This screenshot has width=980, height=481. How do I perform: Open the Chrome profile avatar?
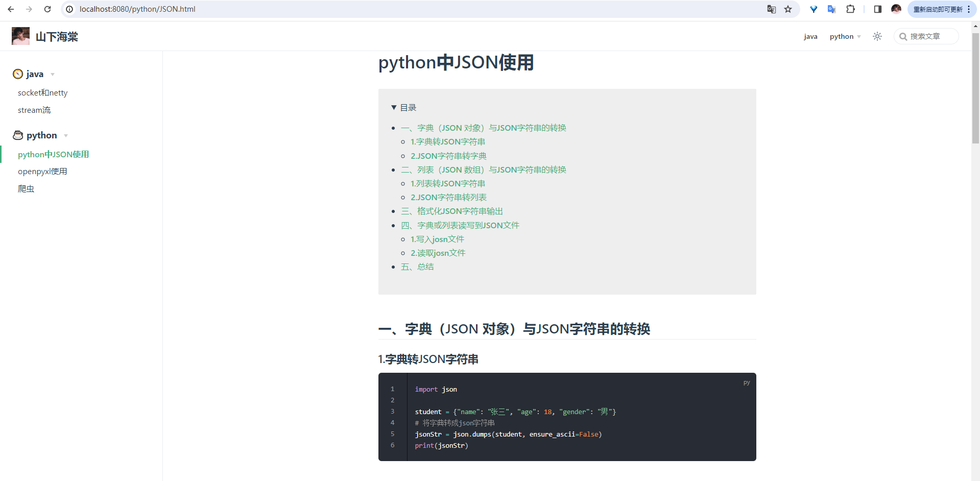point(896,9)
